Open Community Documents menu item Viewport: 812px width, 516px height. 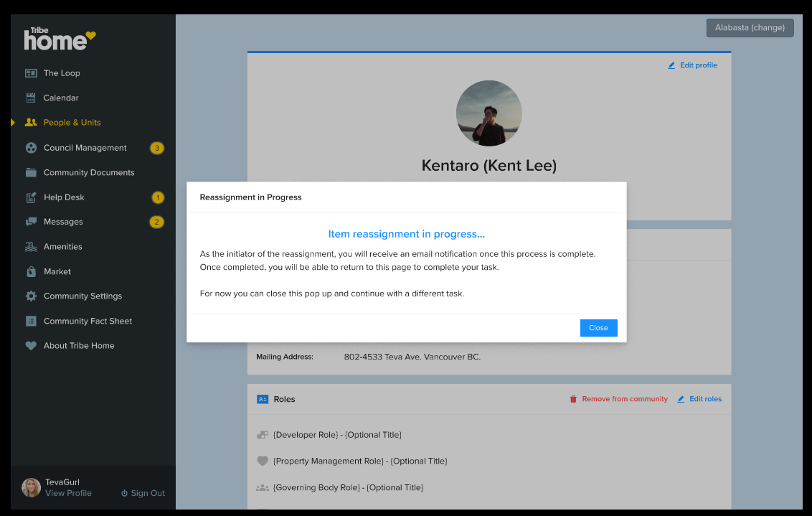point(88,172)
